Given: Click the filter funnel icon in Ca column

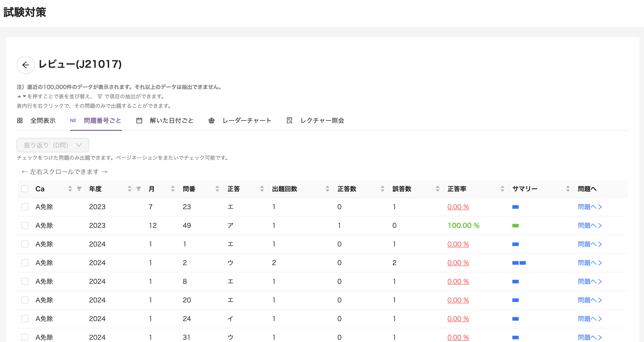Looking at the screenshot, I should (x=79, y=189).
